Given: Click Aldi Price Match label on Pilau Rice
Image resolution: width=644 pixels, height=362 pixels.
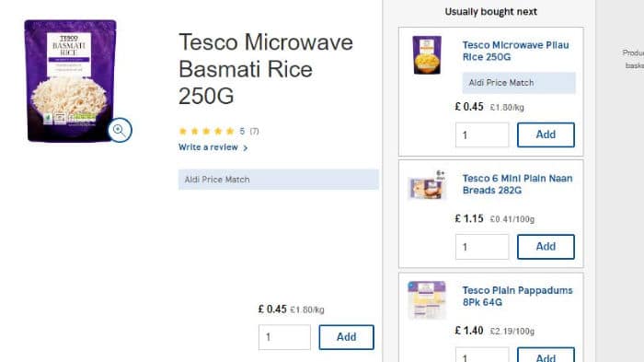Looking at the screenshot, I should tap(519, 83).
